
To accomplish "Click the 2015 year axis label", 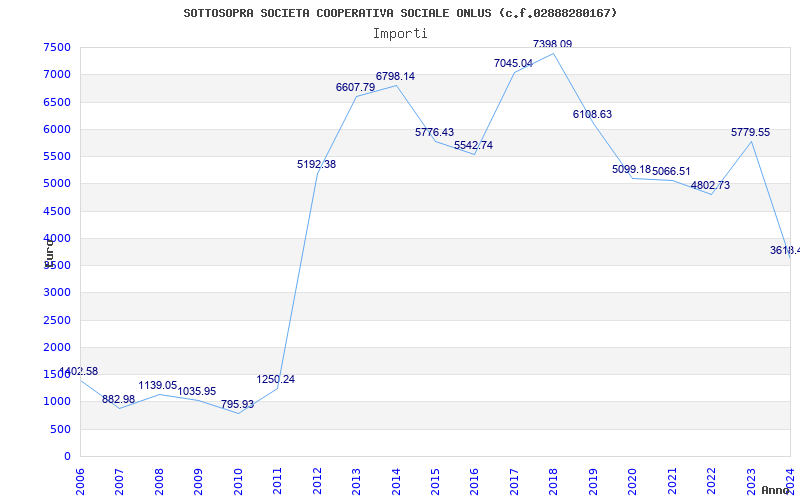I will click(436, 483).
